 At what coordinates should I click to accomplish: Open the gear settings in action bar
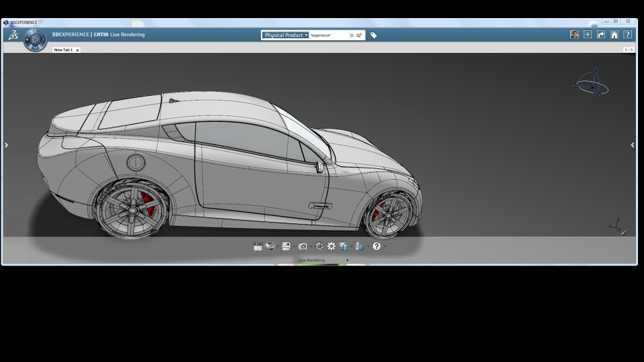[x=331, y=247]
